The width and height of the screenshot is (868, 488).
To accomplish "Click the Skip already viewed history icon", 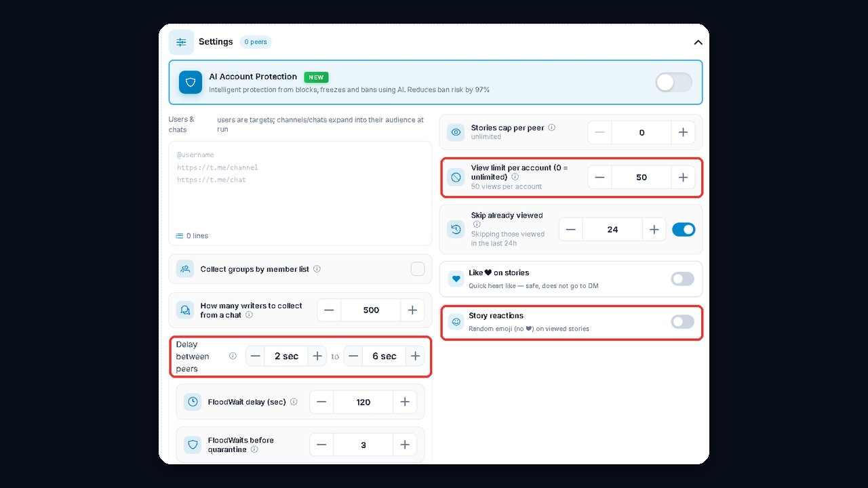I will (456, 230).
